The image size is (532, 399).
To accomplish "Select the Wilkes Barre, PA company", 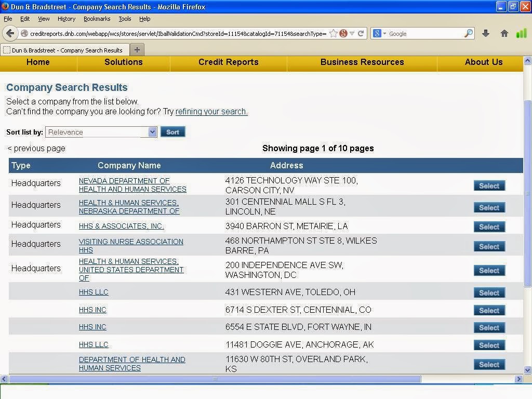I will 489,246.
